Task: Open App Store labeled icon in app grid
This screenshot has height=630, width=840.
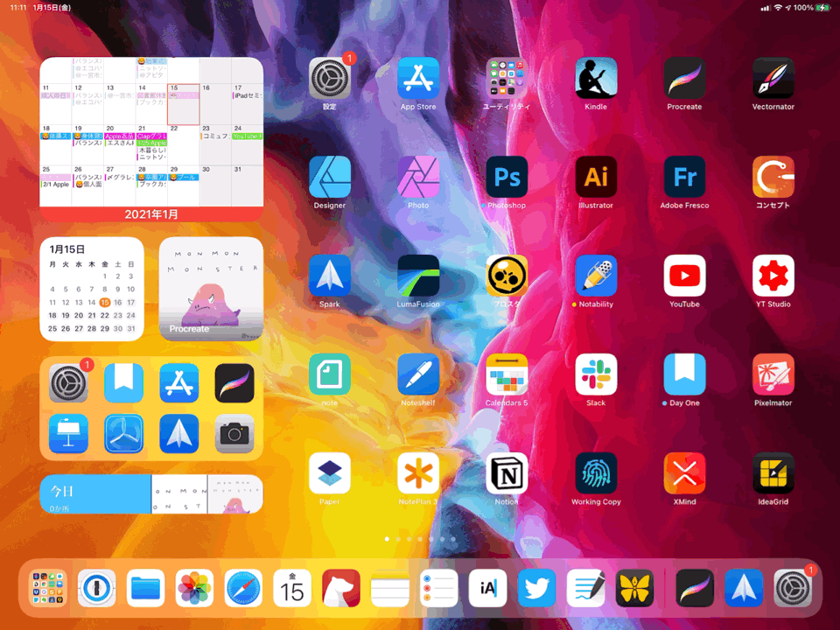Action: pos(418,78)
